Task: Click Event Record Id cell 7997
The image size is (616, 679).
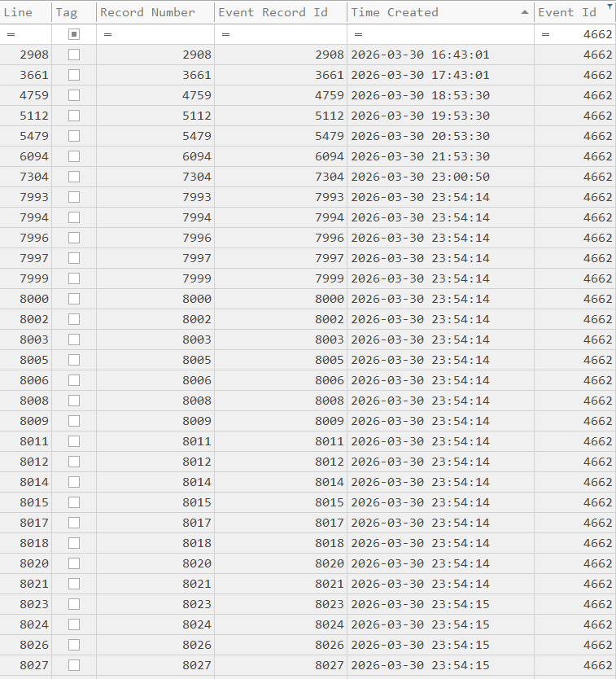Action: (x=281, y=258)
